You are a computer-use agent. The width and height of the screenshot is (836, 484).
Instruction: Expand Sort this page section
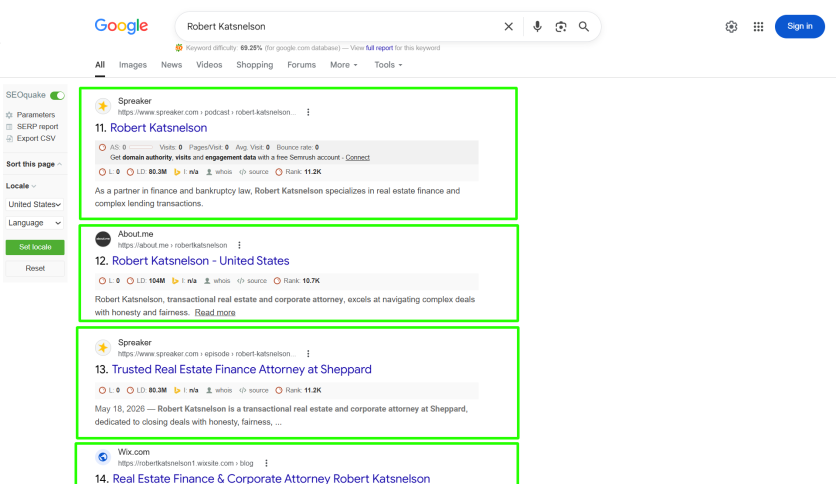click(x=34, y=164)
